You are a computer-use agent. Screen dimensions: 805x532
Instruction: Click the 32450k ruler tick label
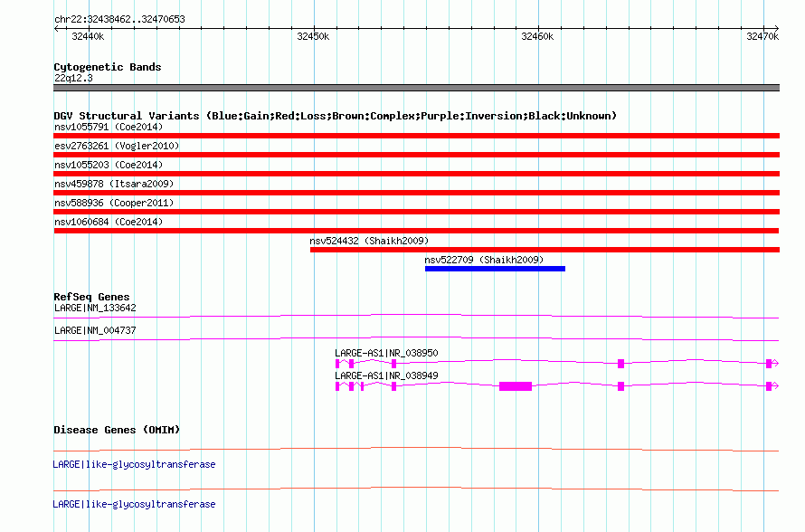click(x=313, y=36)
